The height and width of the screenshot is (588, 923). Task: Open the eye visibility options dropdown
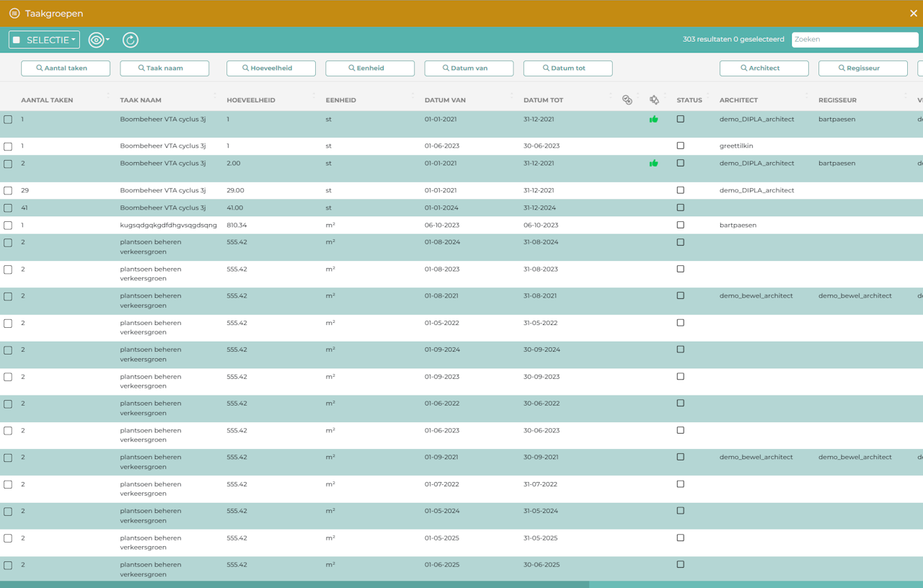pos(99,40)
